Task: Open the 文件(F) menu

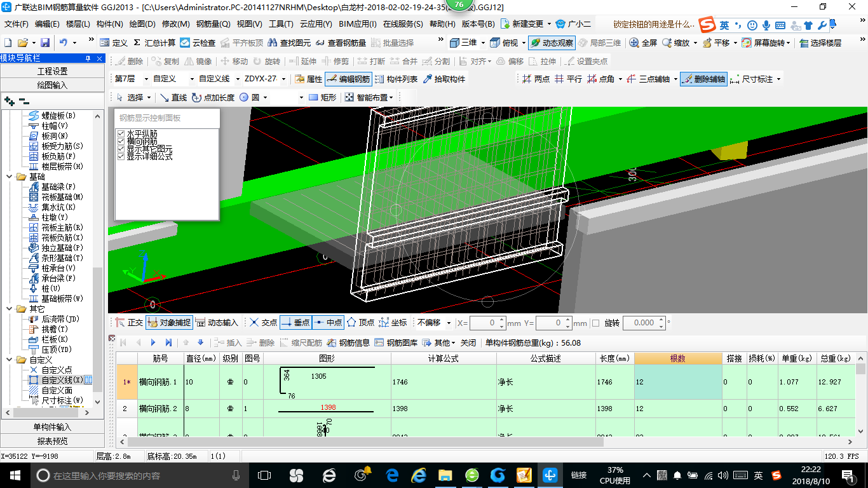Action: (x=17, y=24)
